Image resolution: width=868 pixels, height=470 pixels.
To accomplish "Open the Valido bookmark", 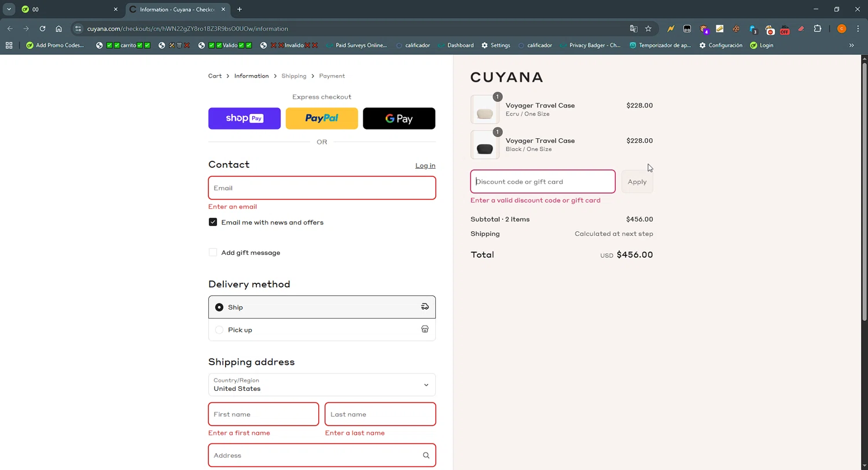I will point(226,45).
